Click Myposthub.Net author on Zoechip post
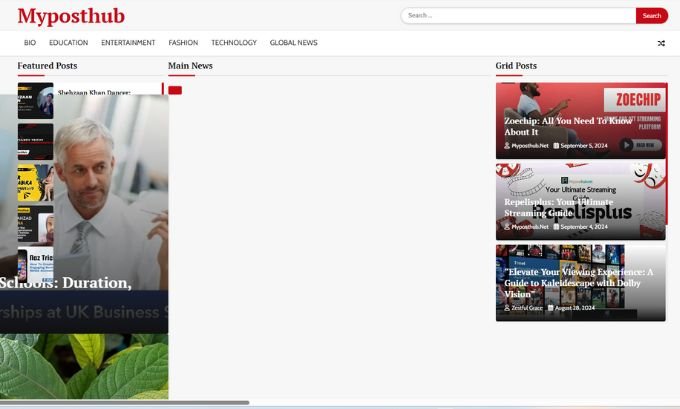The width and height of the screenshot is (680, 409). pos(530,146)
